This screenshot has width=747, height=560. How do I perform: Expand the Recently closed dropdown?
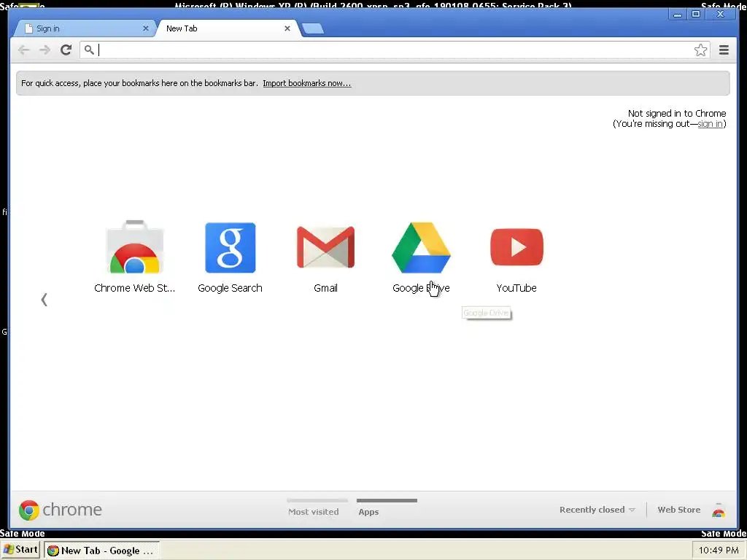point(597,510)
